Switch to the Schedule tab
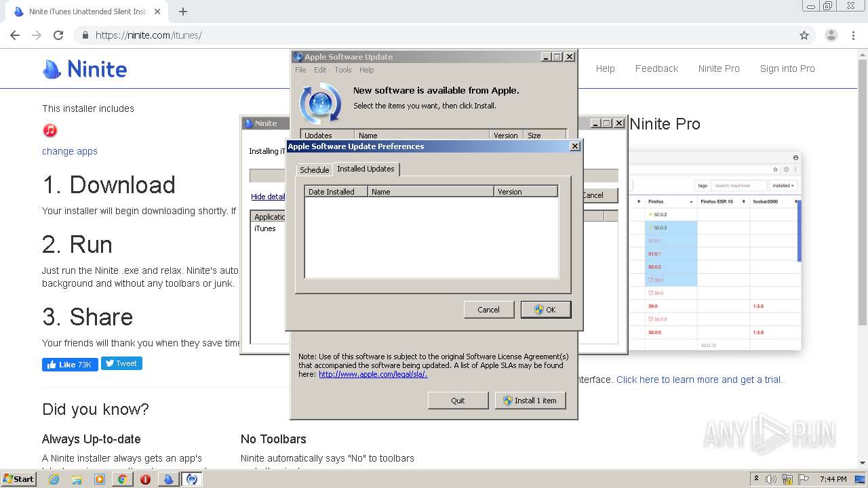This screenshot has height=488, width=868. click(x=314, y=170)
